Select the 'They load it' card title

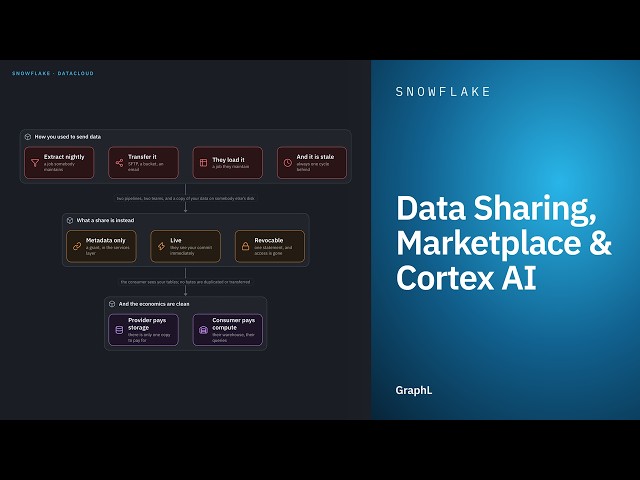point(228,160)
